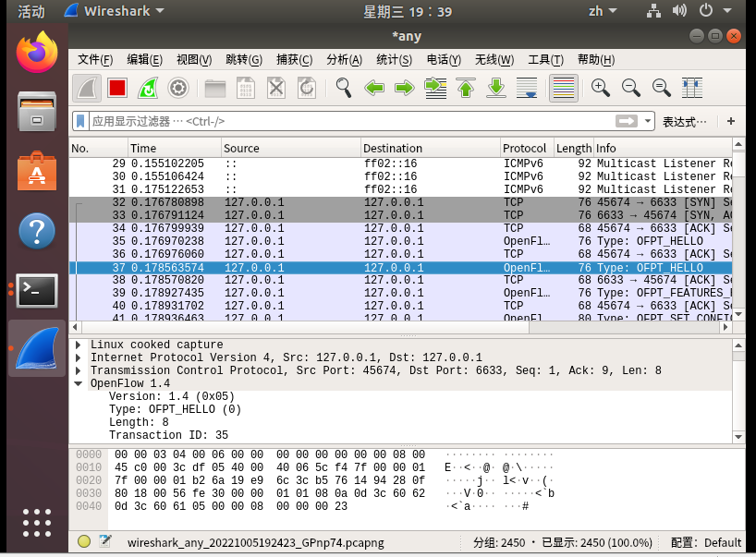The width and height of the screenshot is (756, 557).
Task: Click the packet list down scroll arrow
Action: coord(738,315)
